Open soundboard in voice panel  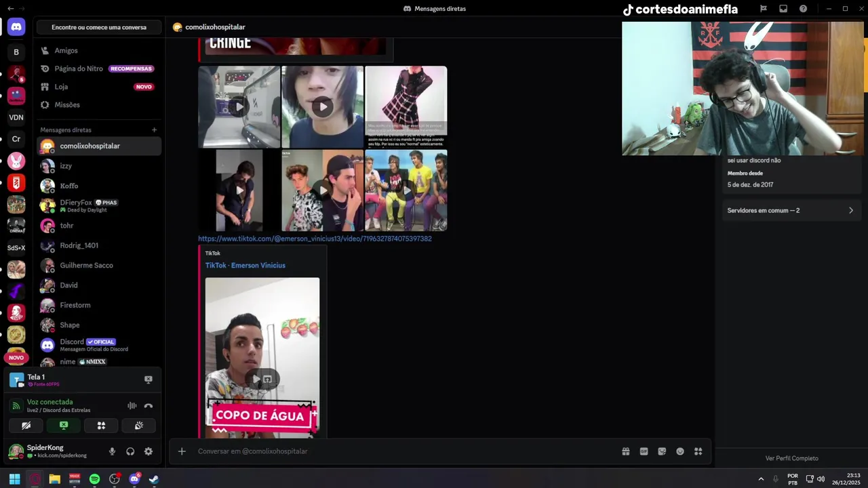pos(138,426)
